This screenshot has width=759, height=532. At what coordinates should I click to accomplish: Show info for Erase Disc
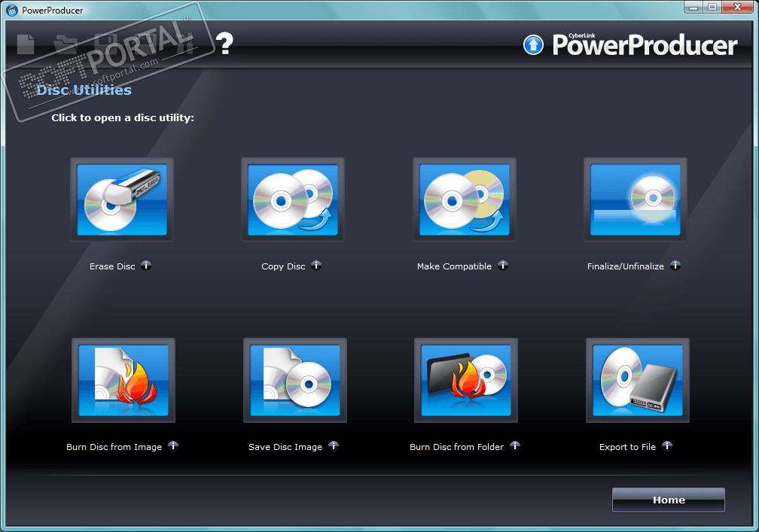point(146,265)
